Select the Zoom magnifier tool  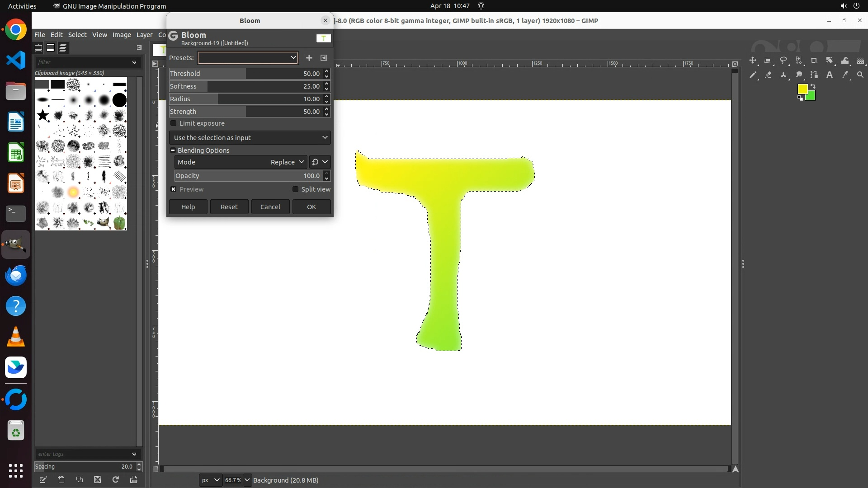[860, 75]
